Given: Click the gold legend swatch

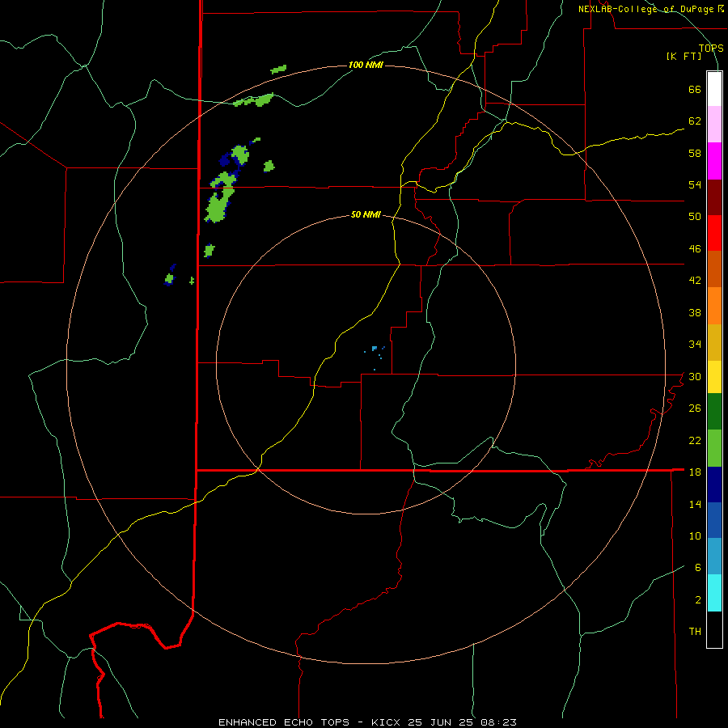Looking at the screenshot, I should pos(714,342).
